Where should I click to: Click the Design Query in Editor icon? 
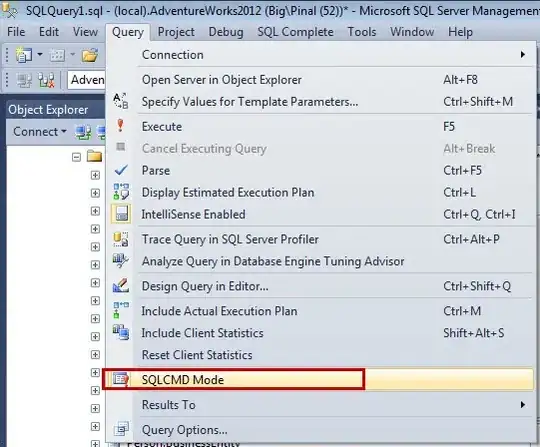[x=121, y=286]
